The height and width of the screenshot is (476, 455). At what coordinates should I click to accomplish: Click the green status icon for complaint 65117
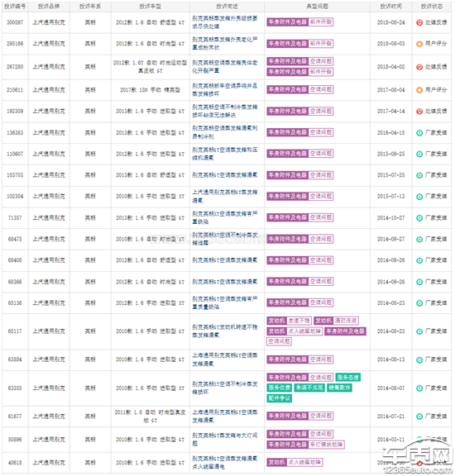point(419,331)
